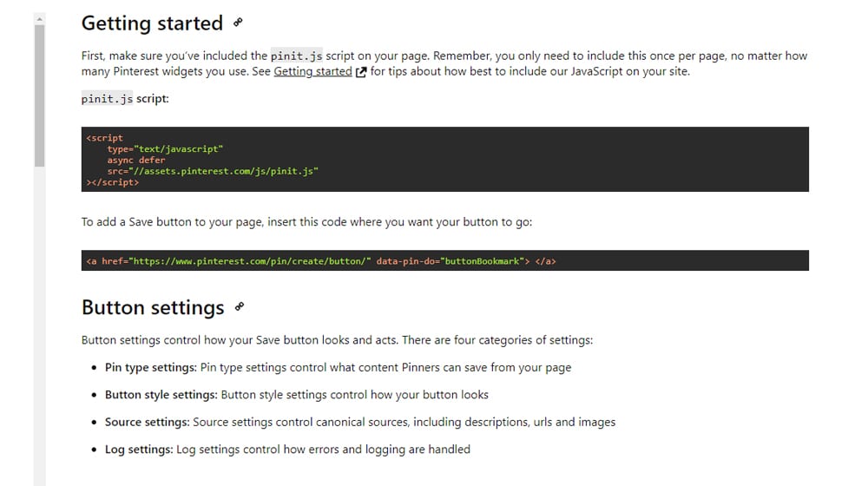Viewport: 868px width, 486px height.
Task: Click the Getting started heading text
Action: pyautogui.click(x=152, y=23)
